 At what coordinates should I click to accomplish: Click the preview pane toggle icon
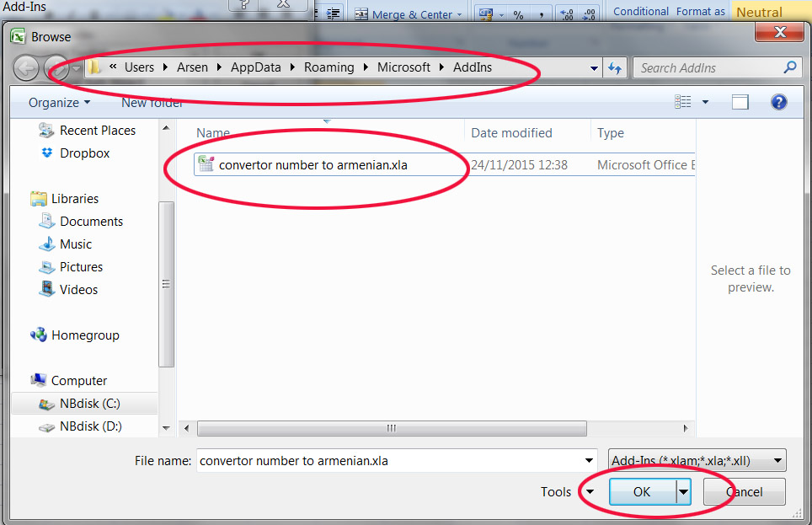tap(740, 102)
